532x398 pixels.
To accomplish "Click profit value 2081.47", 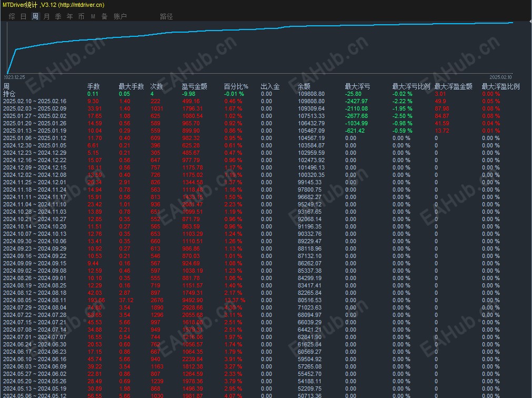I will (193, 204).
